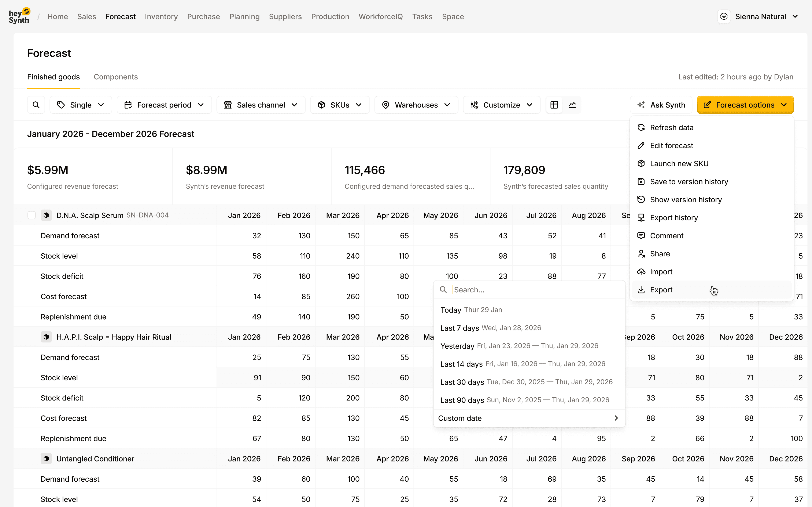Choose Show version history option
This screenshot has width=812, height=507.
[x=686, y=199]
